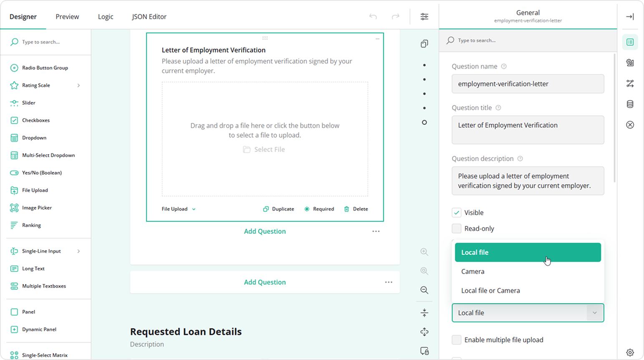Screen dimensions: 644x360
Task: Click the copy pages icon in the toolbar
Action: tap(424, 43)
